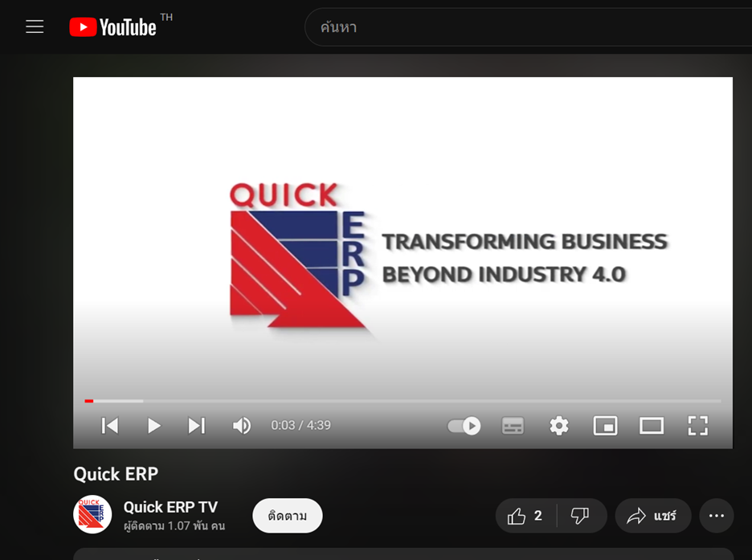This screenshot has height=560, width=752.
Task: Dislike the video with thumbs down
Action: [x=580, y=516]
